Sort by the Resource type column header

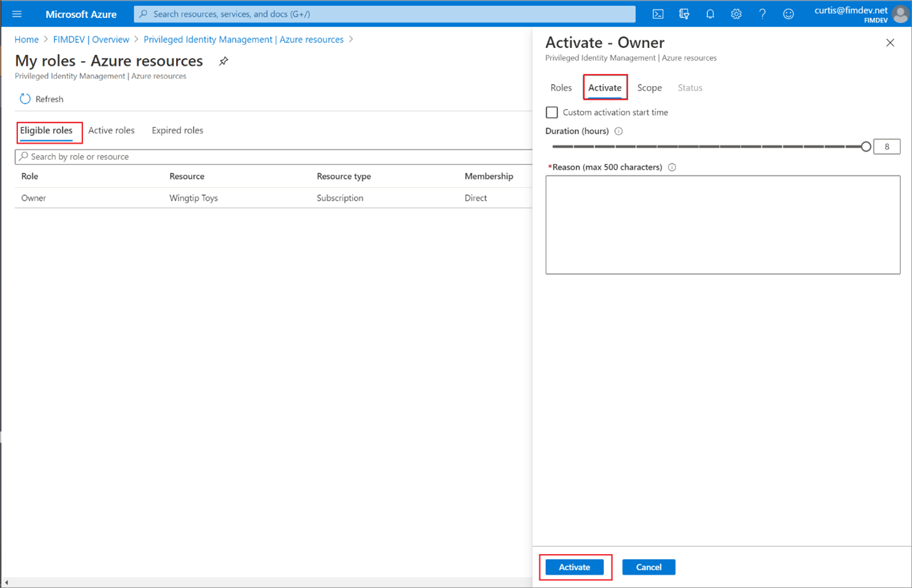point(344,177)
